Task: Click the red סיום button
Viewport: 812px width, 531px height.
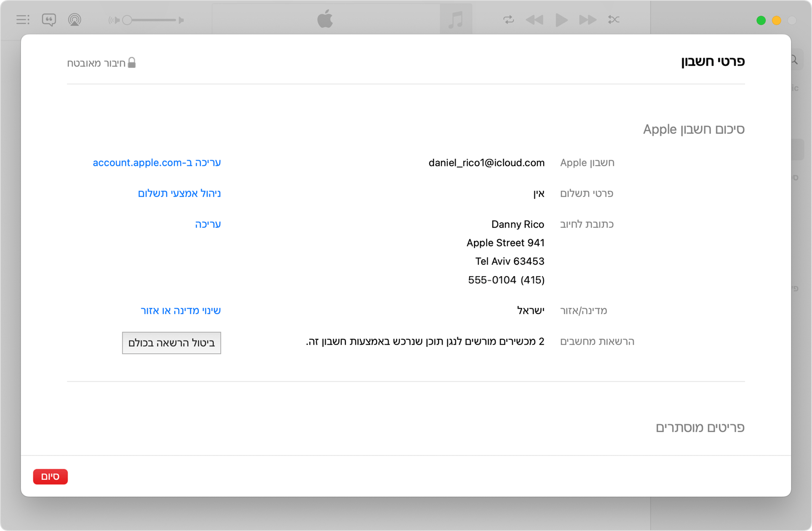Action: [x=50, y=477]
